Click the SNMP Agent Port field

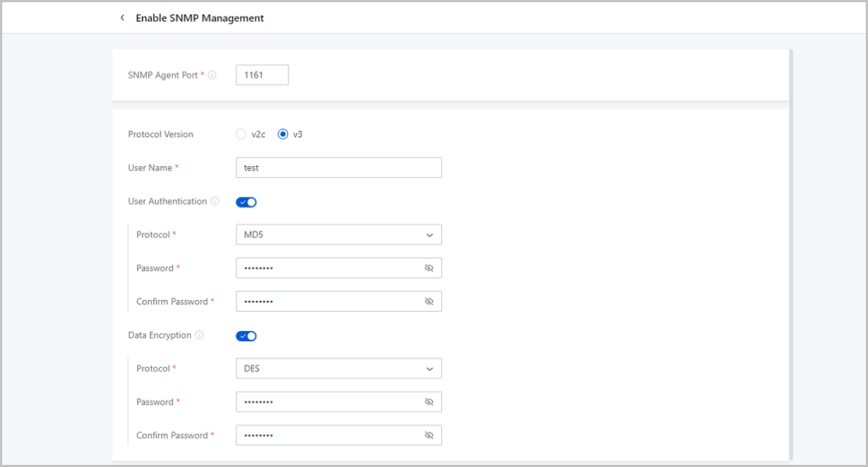pos(262,75)
